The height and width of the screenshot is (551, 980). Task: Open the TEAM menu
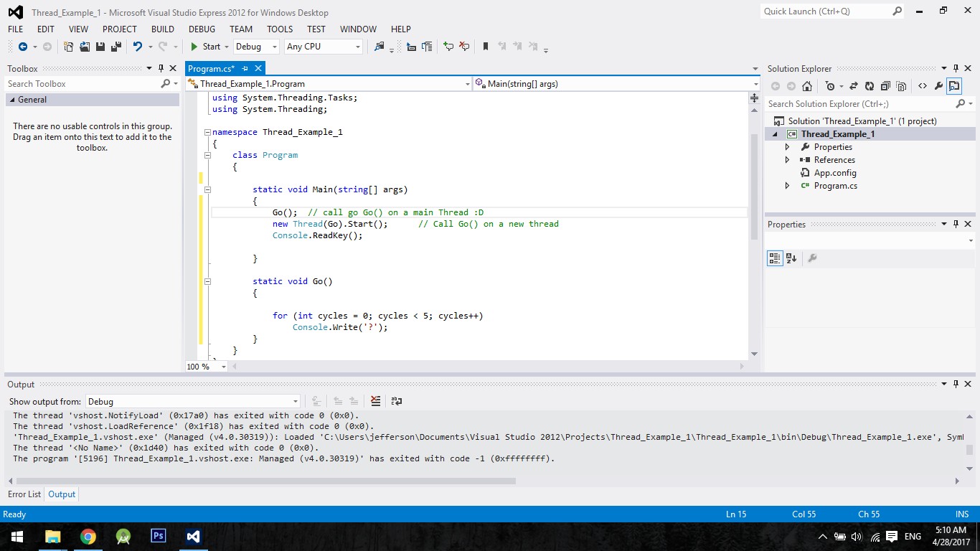coord(241,29)
